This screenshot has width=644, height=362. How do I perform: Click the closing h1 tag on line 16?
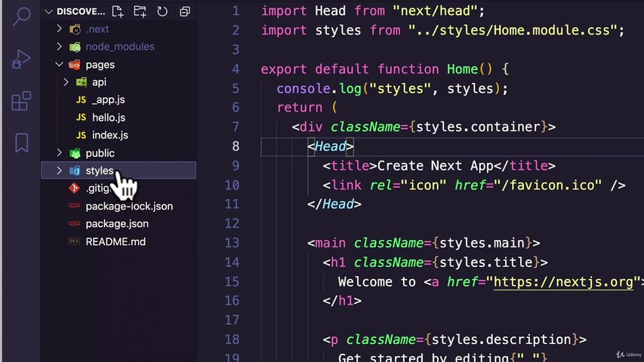(x=342, y=301)
